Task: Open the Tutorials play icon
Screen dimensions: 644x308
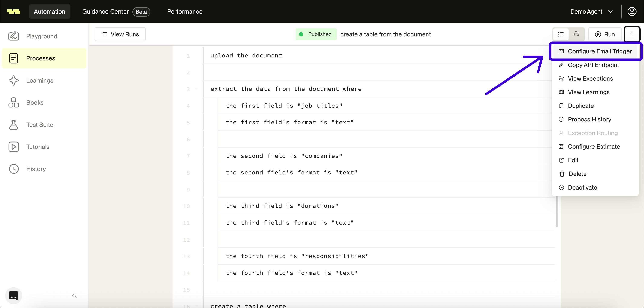Action: point(13,147)
